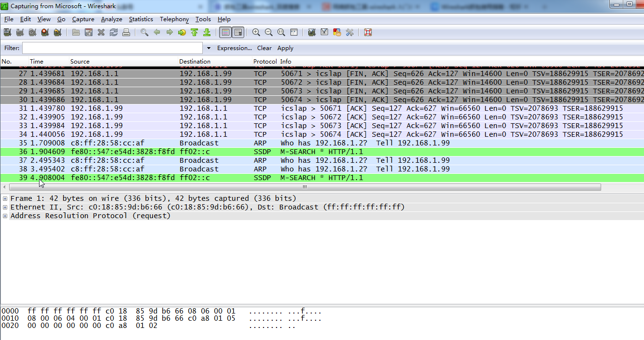
Task: Open the Capture menu
Action: tap(83, 19)
